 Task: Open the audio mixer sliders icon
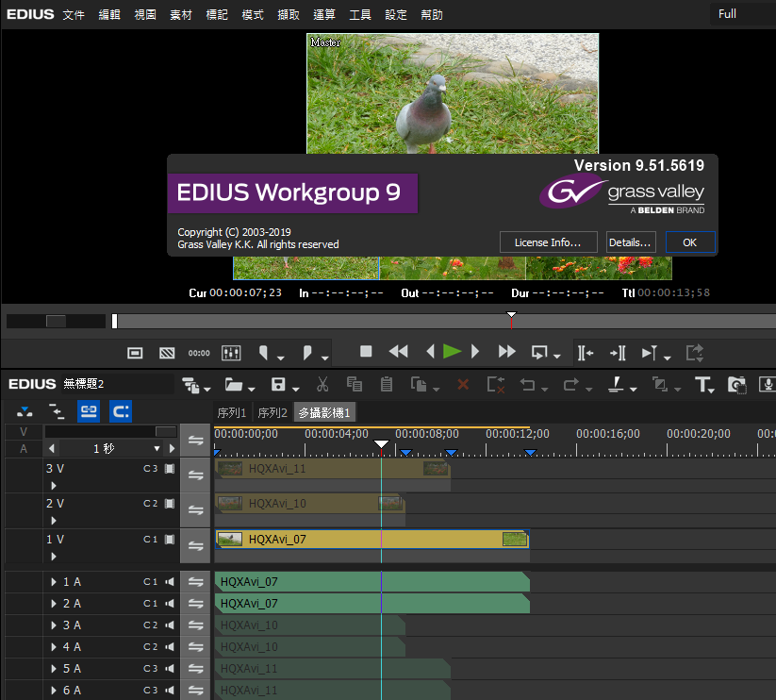point(231,353)
